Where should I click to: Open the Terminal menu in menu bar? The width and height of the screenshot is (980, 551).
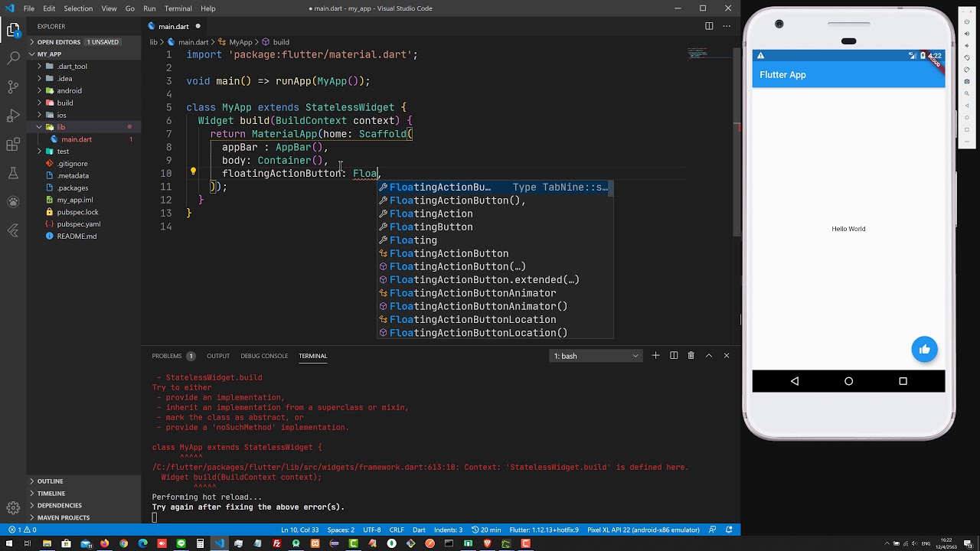click(x=178, y=8)
